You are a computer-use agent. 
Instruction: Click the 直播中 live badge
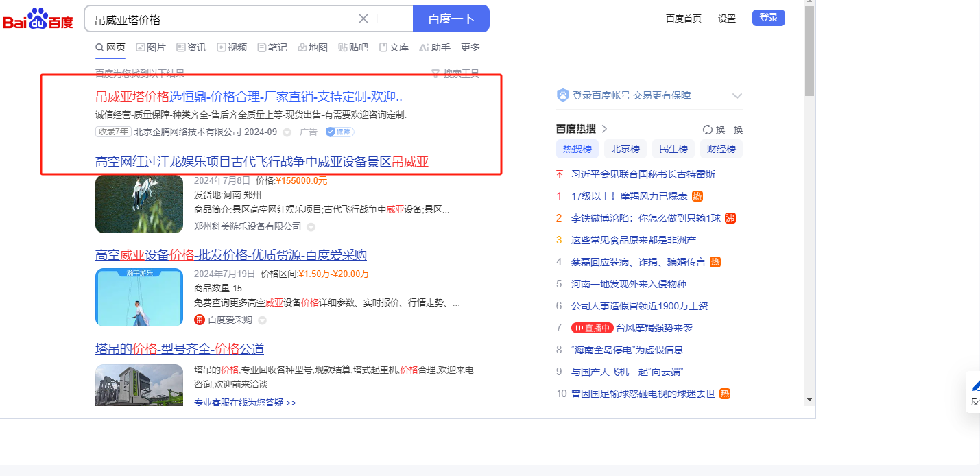point(592,328)
